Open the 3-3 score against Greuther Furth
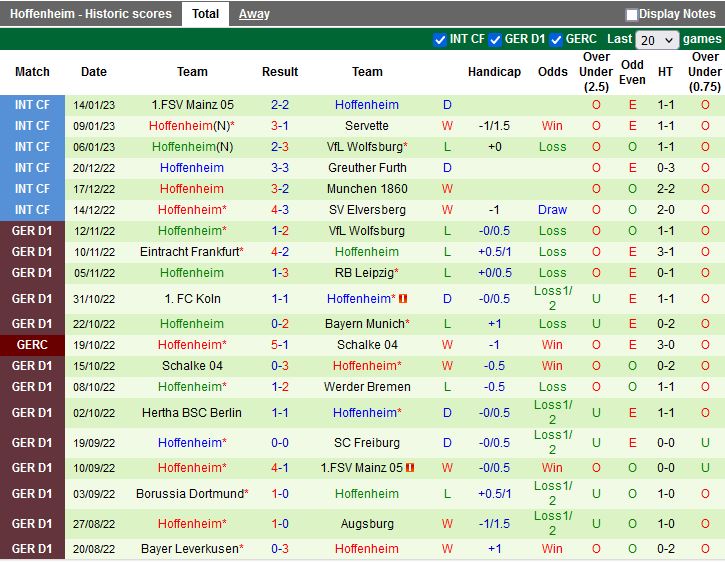 point(280,168)
